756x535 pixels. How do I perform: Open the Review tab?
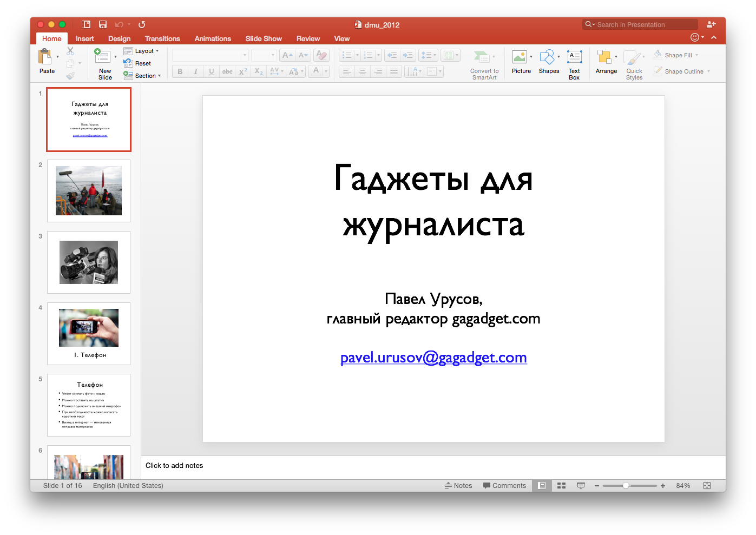pyautogui.click(x=308, y=38)
